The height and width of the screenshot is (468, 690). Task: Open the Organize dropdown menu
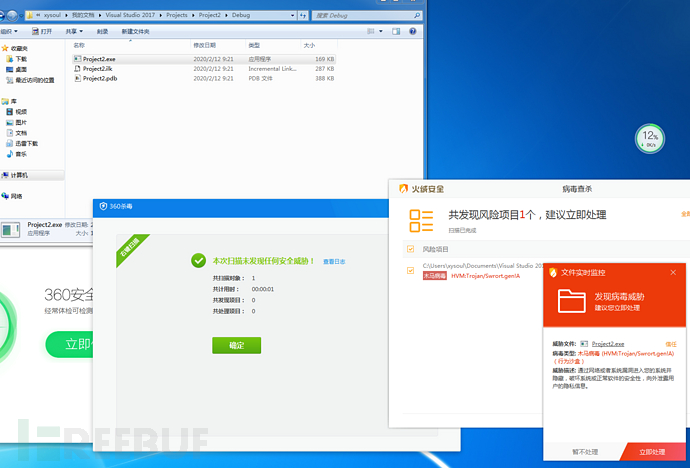[x=9, y=31]
